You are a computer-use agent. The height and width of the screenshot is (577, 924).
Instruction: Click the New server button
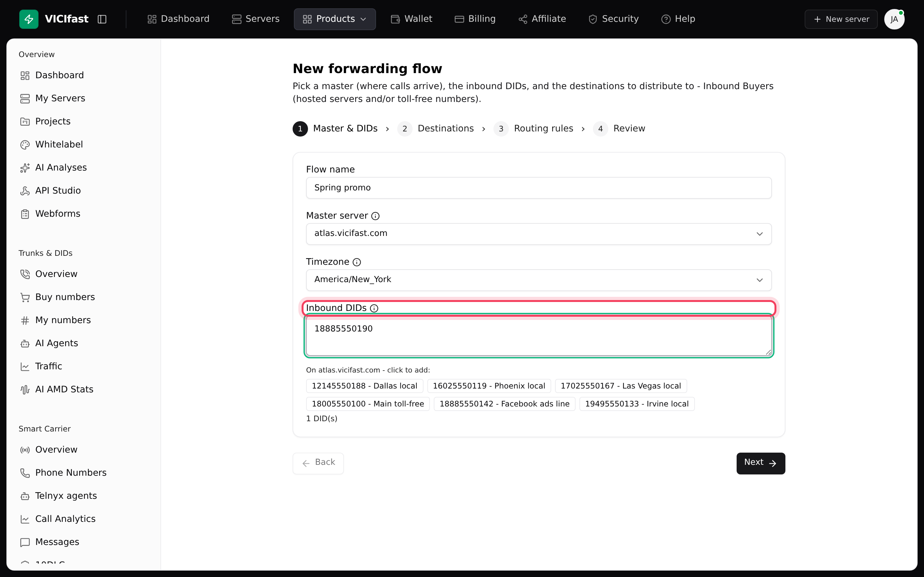(x=841, y=19)
